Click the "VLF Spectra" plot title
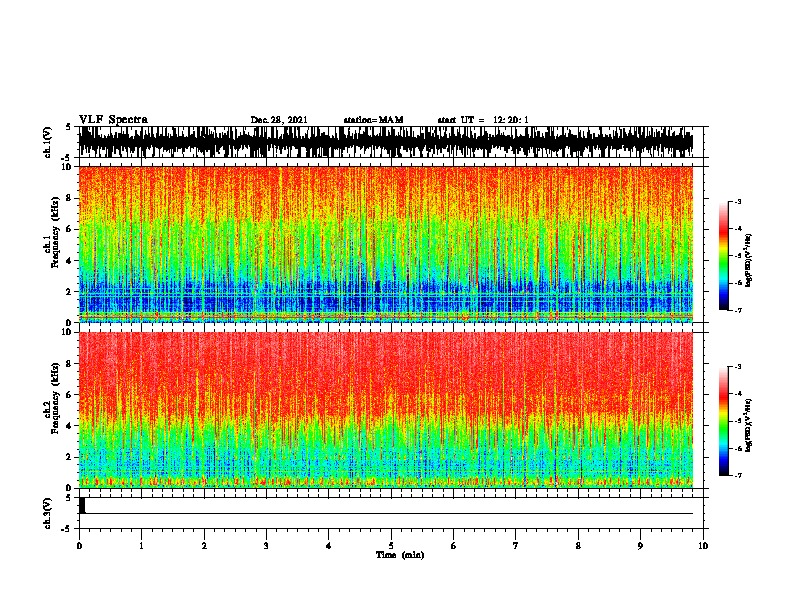This screenshot has height=612, width=792. [113, 120]
